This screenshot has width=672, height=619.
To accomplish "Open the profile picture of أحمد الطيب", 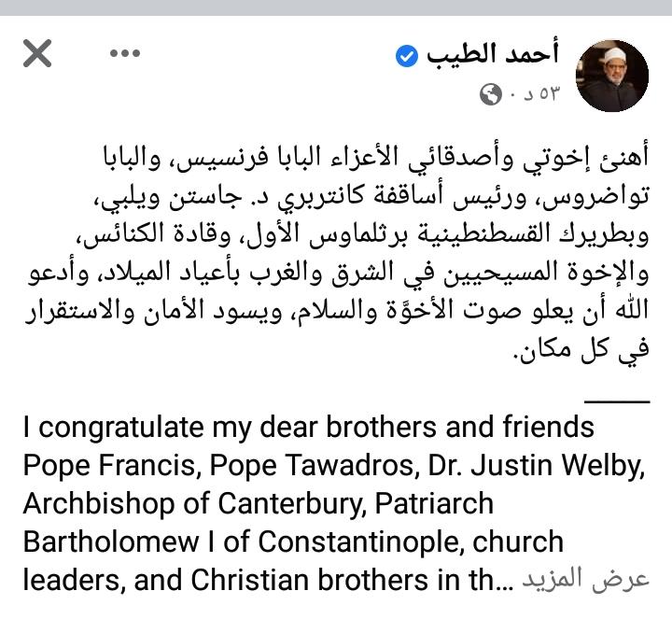I will [617, 76].
